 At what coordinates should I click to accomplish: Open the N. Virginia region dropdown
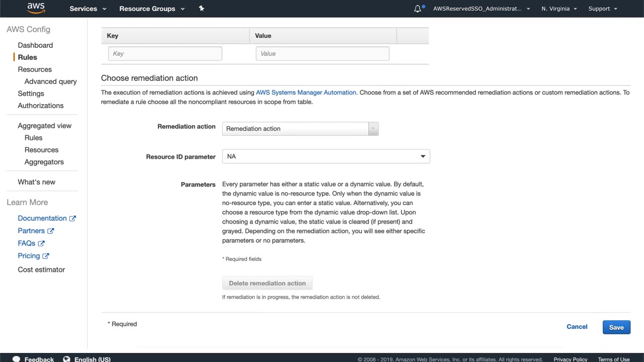pyautogui.click(x=559, y=9)
